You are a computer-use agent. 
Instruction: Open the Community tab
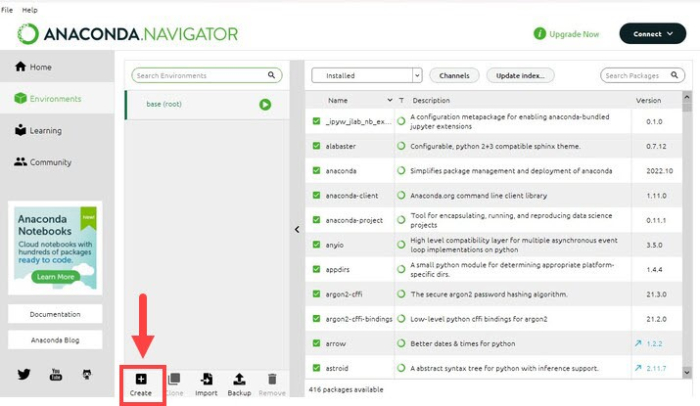(57, 162)
